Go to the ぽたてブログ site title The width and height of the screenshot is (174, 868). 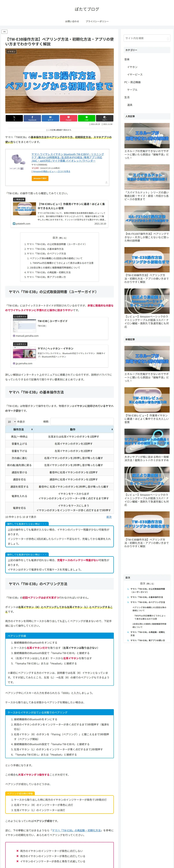click(87, 9)
